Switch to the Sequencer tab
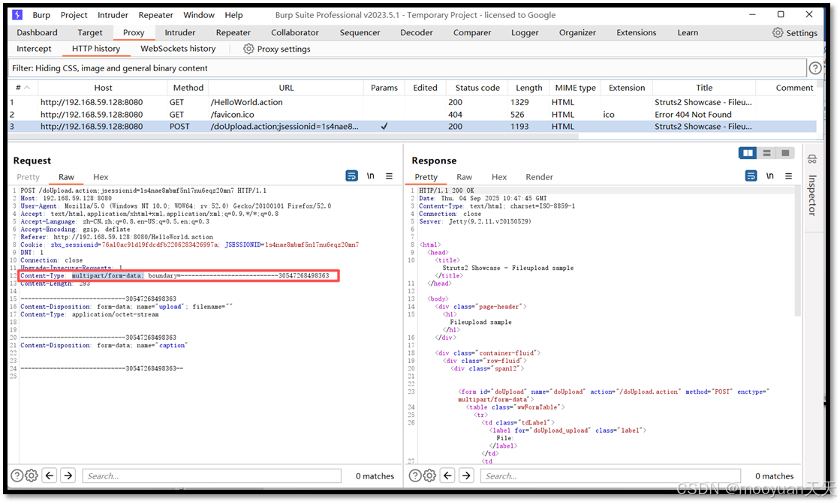 360,33
